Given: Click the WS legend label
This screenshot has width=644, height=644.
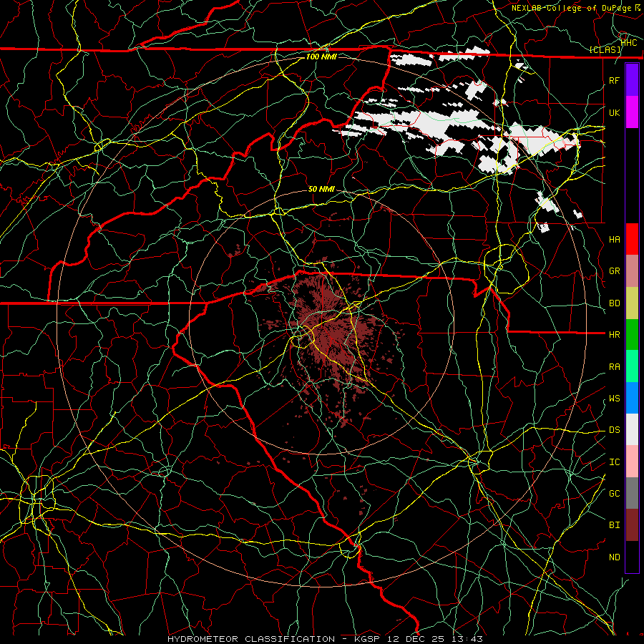Looking at the screenshot, I should click(x=614, y=399).
